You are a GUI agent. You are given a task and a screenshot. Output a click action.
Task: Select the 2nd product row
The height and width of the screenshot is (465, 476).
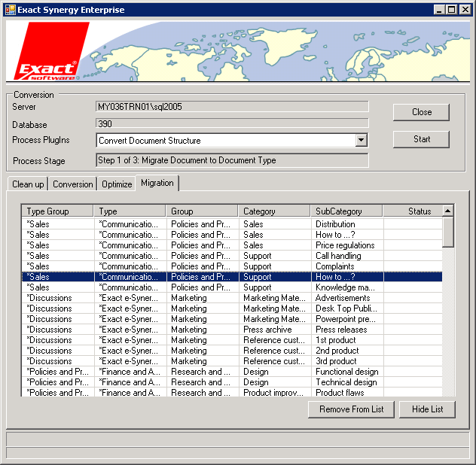232,351
